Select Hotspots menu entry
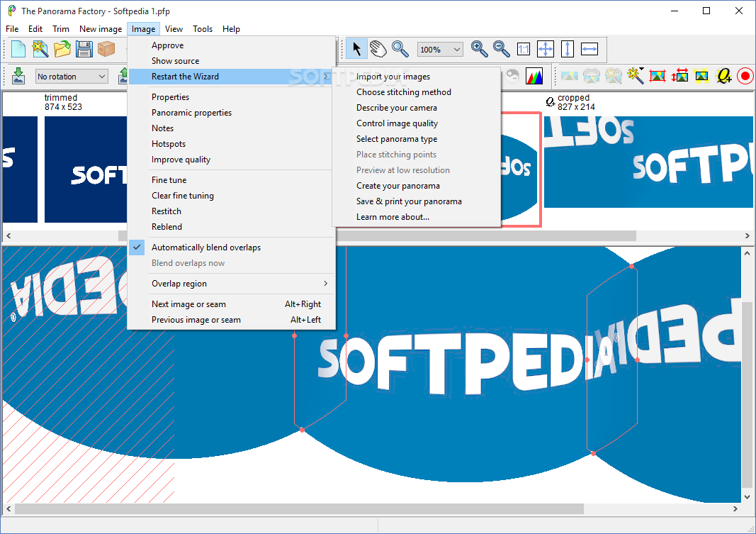 tap(232, 144)
